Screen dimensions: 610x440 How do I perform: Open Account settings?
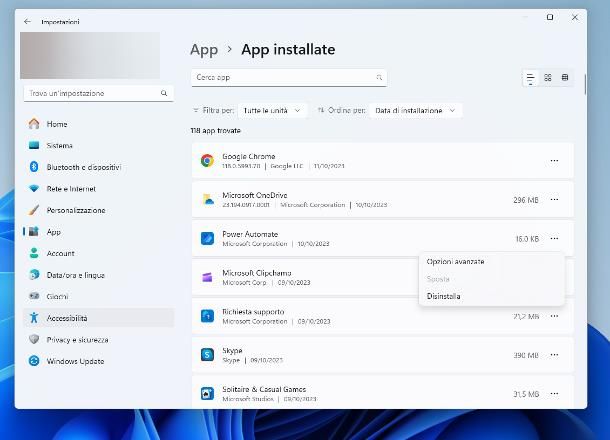coord(99,253)
